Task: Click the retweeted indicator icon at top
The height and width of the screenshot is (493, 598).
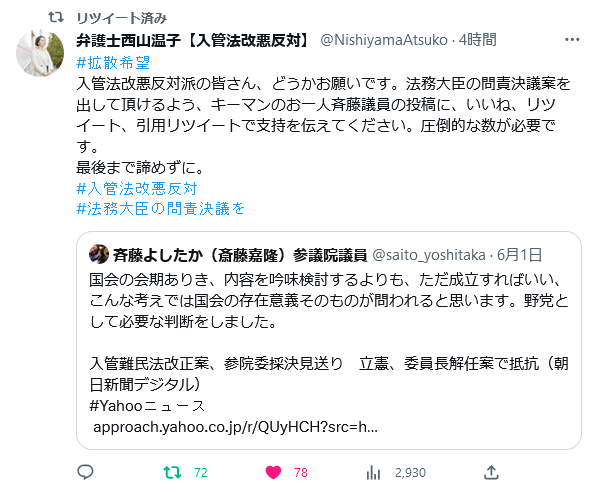Action: [56, 17]
